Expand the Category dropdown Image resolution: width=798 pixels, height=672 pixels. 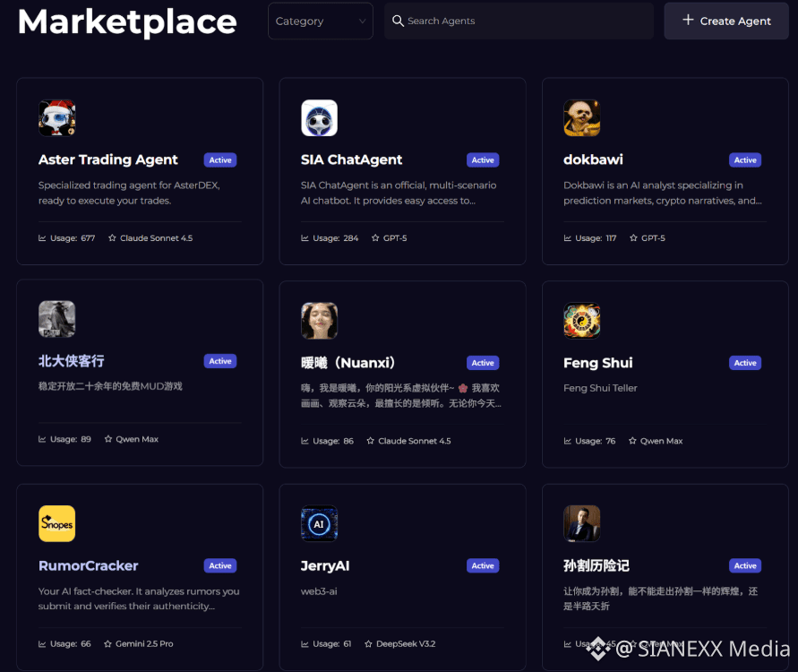[320, 22]
